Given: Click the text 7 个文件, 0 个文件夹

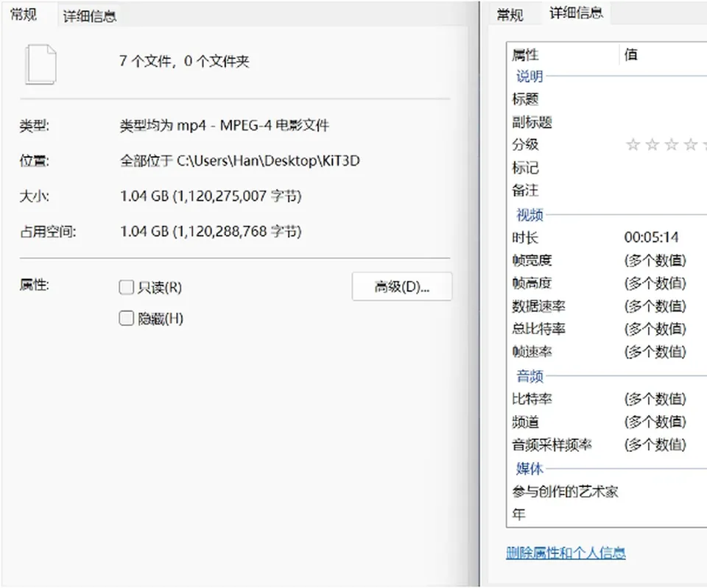Looking at the screenshot, I should tap(184, 61).
